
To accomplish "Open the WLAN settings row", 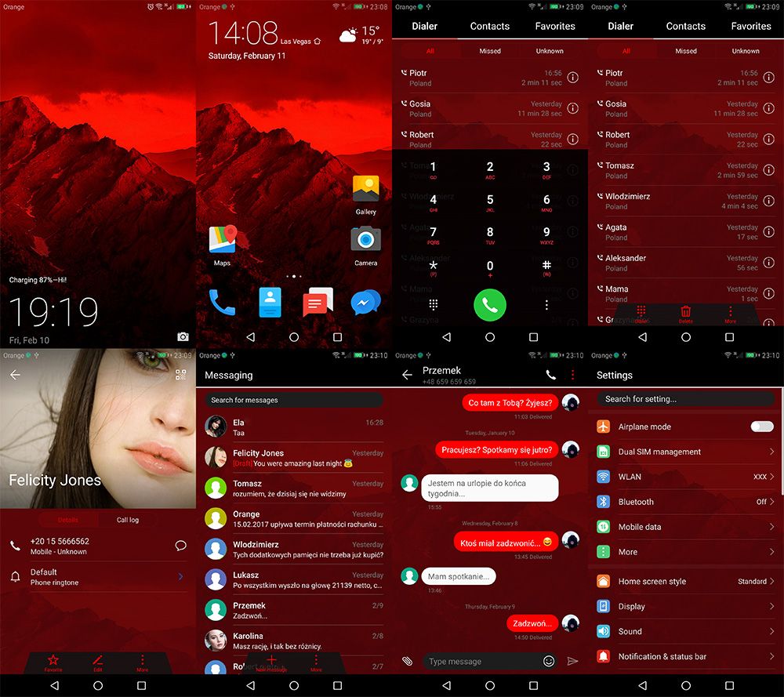I will tap(685, 477).
